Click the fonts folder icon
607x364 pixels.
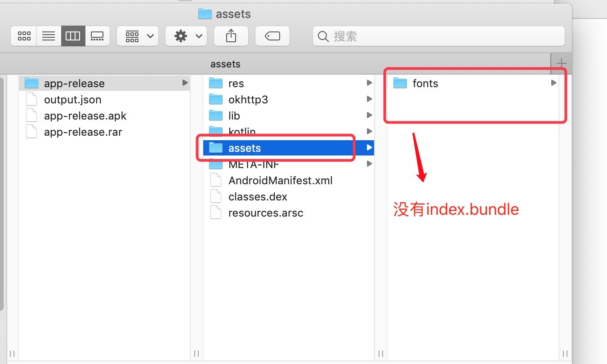pyautogui.click(x=400, y=83)
